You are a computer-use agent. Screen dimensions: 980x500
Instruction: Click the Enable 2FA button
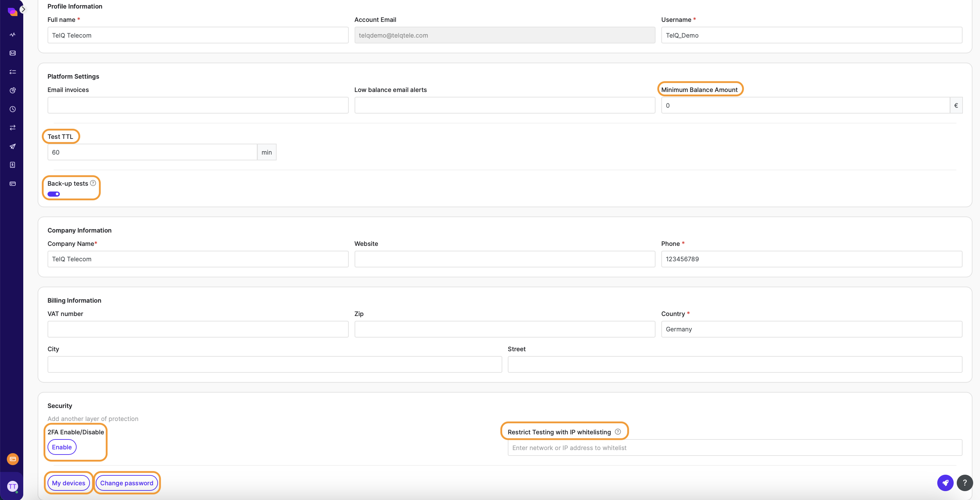62,447
